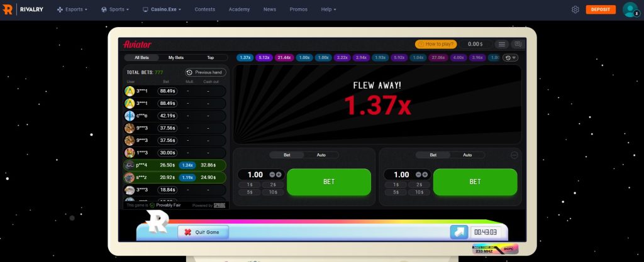Click the Rivalry logo in the header

tap(23, 9)
